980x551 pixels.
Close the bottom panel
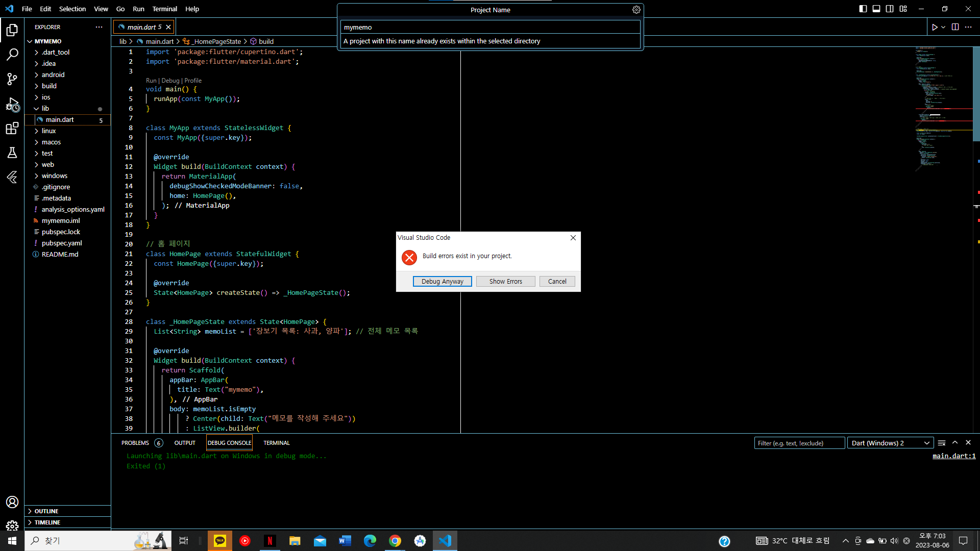pyautogui.click(x=968, y=443)
